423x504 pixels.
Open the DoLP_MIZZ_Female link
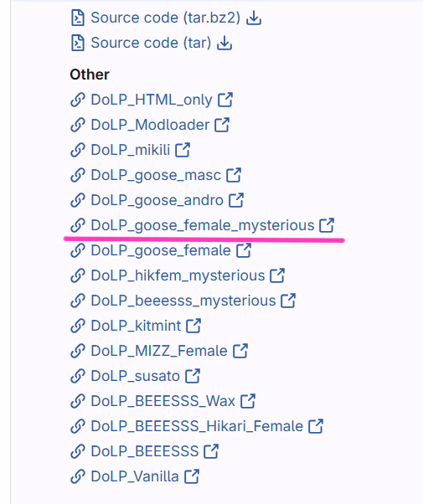click(x=159, y=351)
